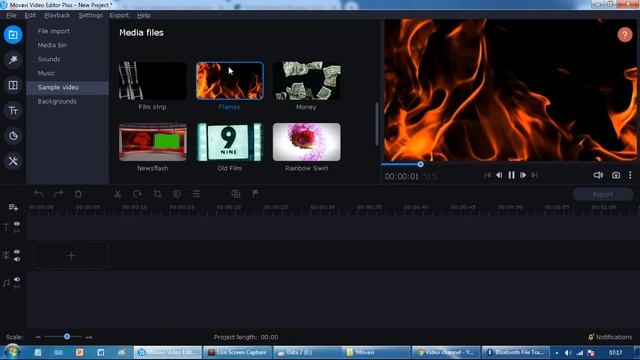Screen dimensions: 640x360
Task: Switch to Bluetooth File Transfer taskbar item
Action: click(516, 352)
